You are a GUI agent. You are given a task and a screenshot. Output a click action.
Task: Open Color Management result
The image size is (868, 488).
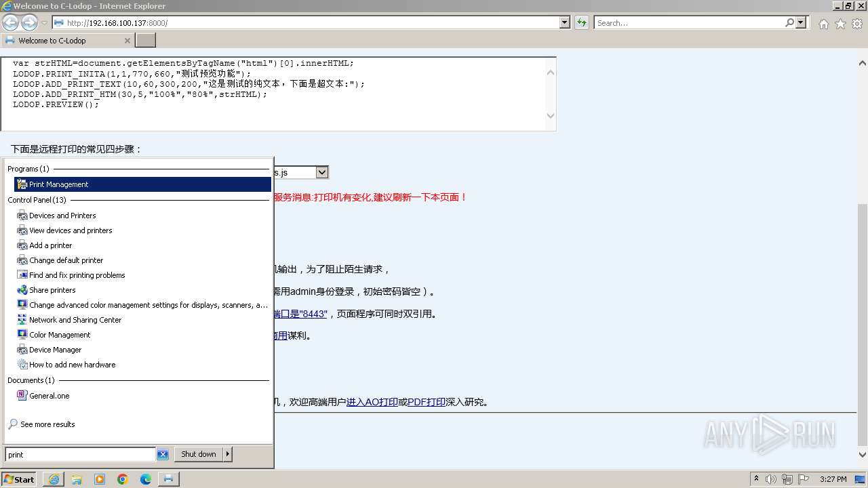pos(60,335)
